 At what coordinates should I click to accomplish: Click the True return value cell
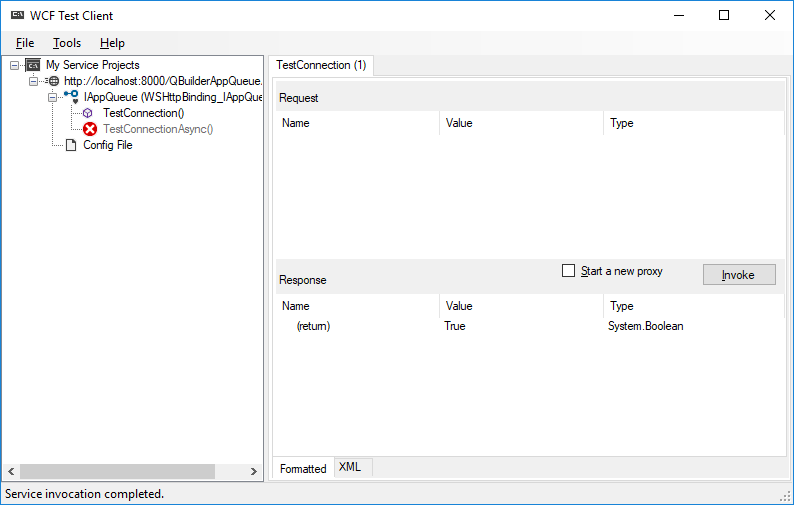[x=455, y=326]
